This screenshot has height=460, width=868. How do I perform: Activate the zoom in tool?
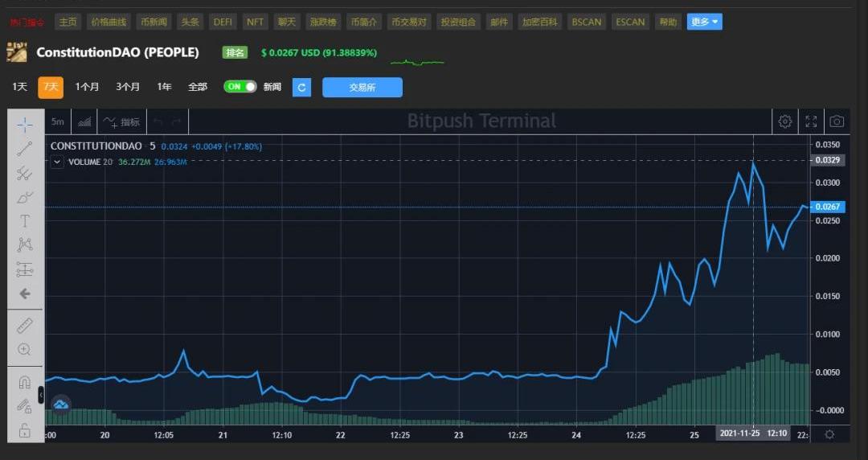[25, 349]
